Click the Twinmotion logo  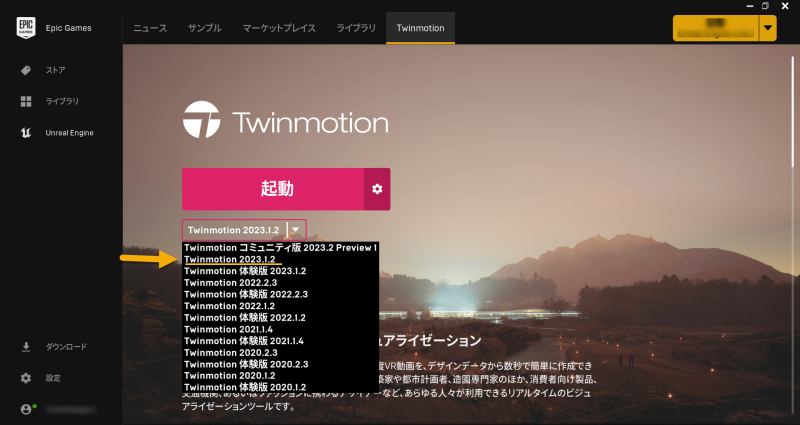285,120
